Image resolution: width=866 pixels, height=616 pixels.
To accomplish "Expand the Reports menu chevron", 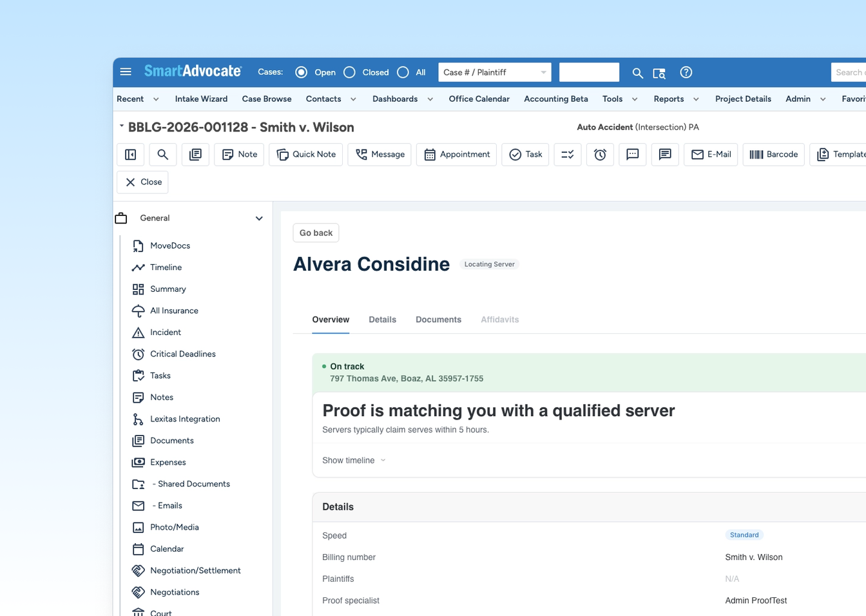I will (x=696, y=99).
